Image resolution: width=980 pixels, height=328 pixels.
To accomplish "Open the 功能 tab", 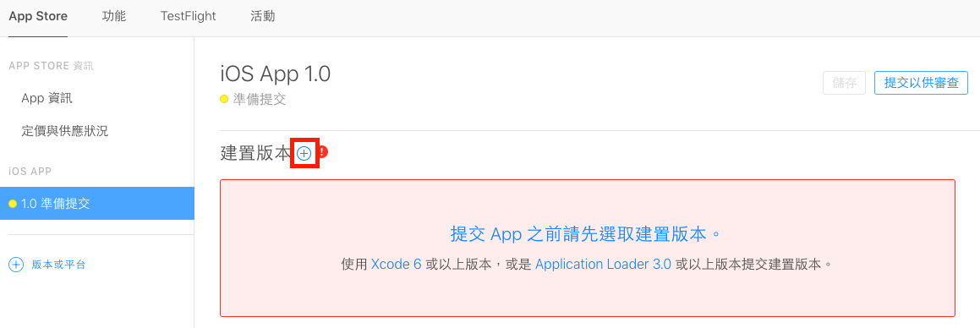I will pyautogui.click(x=114, y=17).
